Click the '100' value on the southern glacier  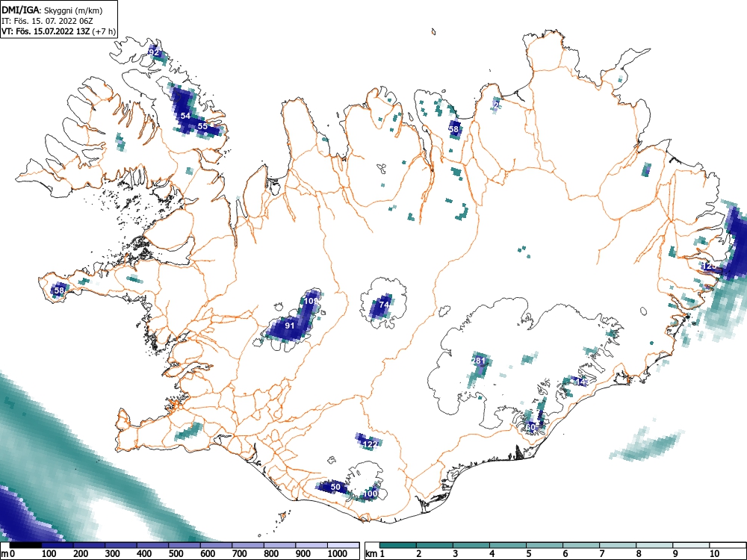[x=371, y=494]
